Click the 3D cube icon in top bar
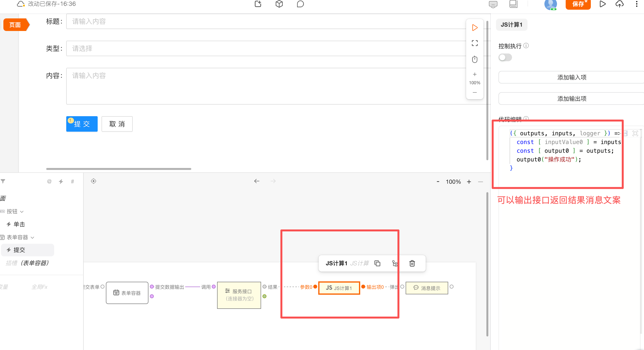The image size is (644, 350). (x=279, y=4)
